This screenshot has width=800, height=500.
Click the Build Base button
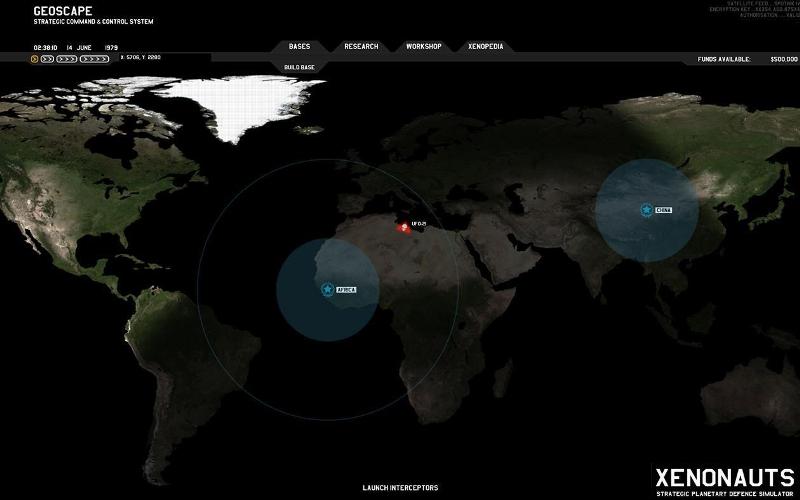click(x=299, y=67)
